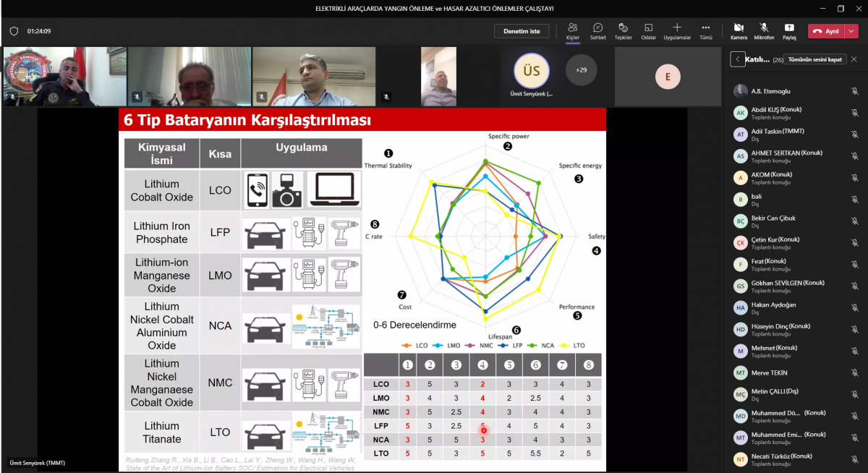This screenshot has height=473, width=868.
Task: Click the LTO row label in ratings table
Action: coord(381,453)
